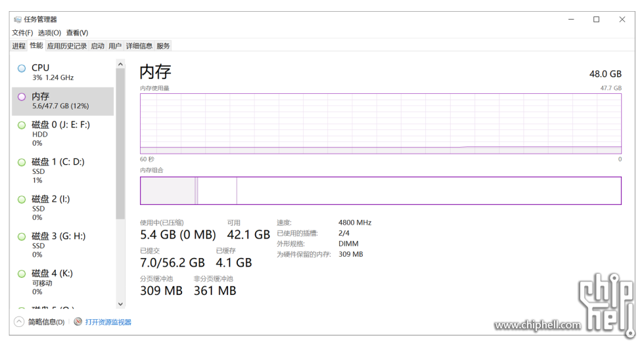Viewport: 644px width, 348px height.
Task: Click the CPU circle icon in sidebar
Action: tap(22, 68)
